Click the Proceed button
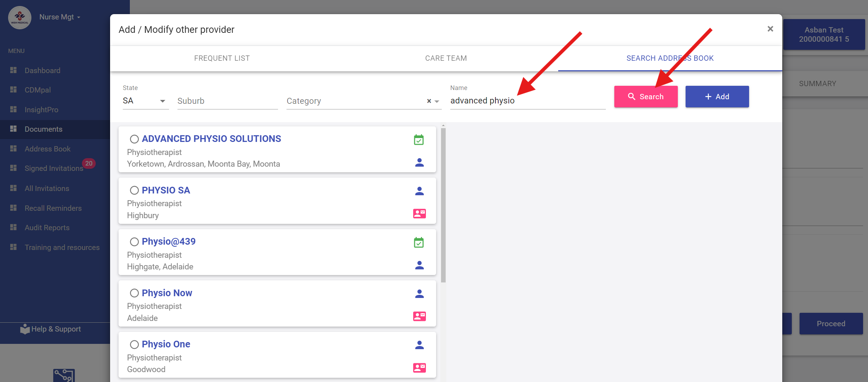Viewport: 868px width, 382px height. coord(831,323)
